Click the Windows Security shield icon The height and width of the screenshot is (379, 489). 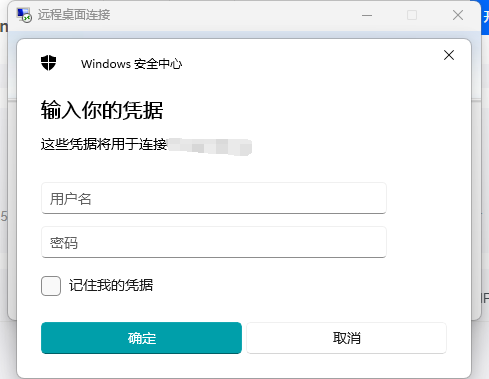coord(49,63)
